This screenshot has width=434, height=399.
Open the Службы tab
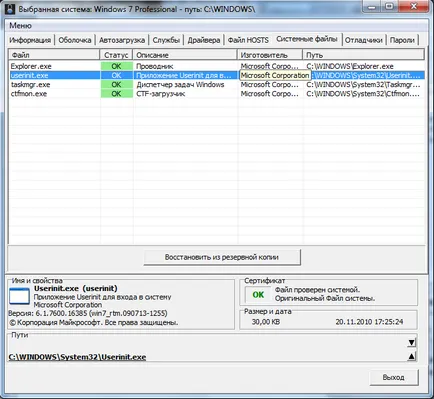coord(166,40)
